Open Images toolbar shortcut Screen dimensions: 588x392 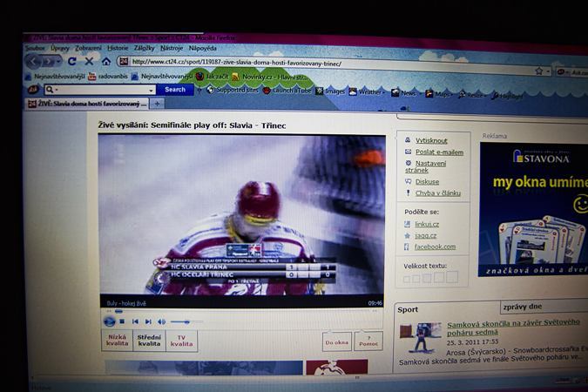click(x=330, y=91)
